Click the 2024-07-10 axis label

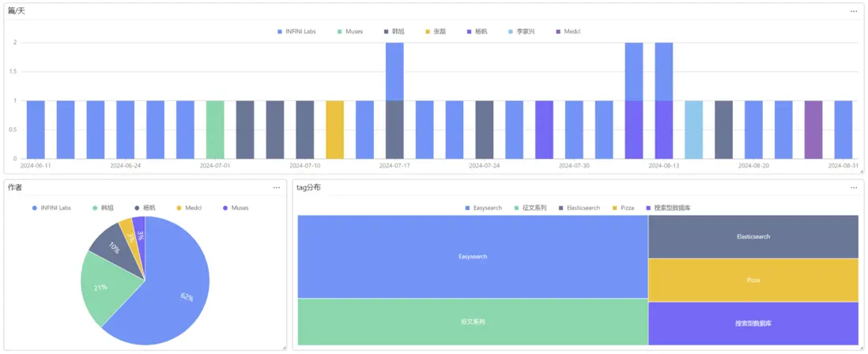pos(305,165)
